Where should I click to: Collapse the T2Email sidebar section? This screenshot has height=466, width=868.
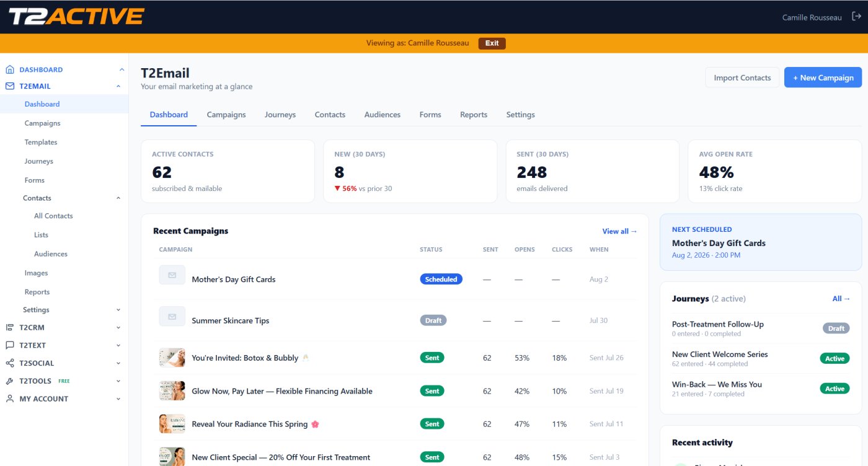coord(118,86)
